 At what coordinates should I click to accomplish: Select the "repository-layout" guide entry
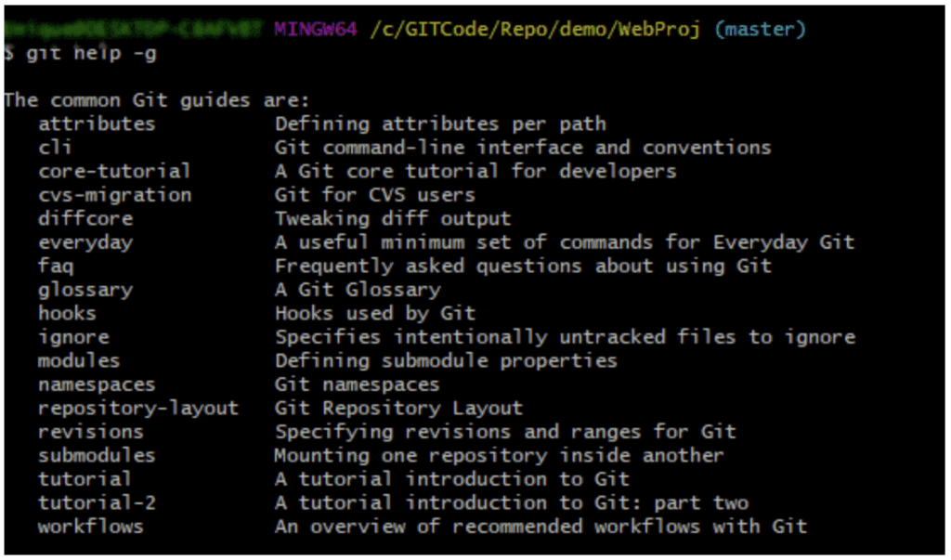[137, 408]
